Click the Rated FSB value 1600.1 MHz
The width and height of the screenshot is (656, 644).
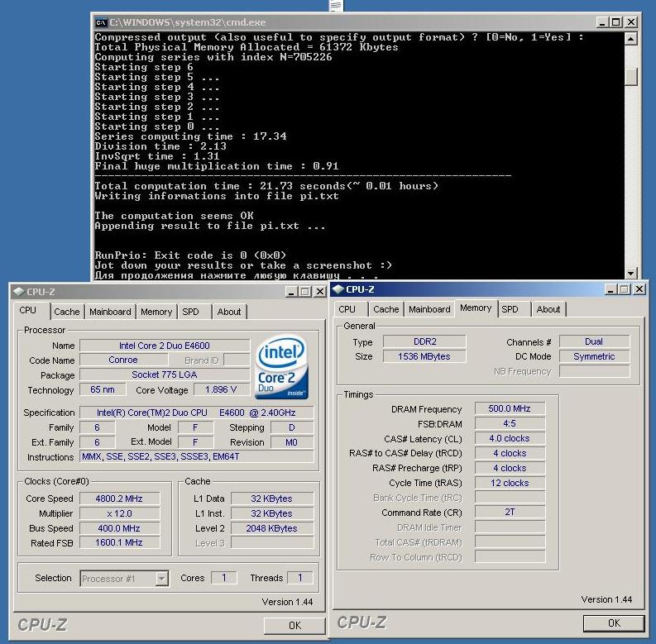[x=119, y=542]
